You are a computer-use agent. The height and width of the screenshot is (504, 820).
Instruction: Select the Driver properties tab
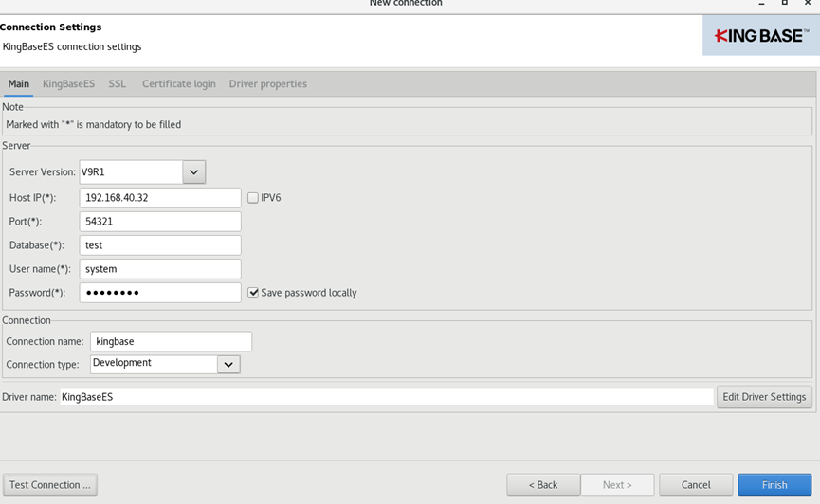coord(267,84)
